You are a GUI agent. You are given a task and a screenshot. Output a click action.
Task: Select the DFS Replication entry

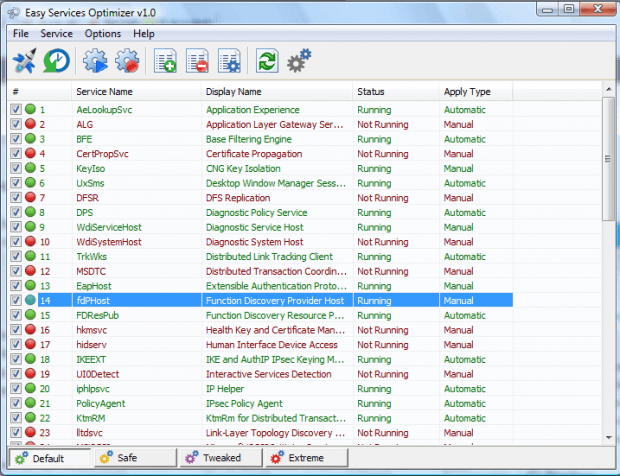tap(238, 198)
